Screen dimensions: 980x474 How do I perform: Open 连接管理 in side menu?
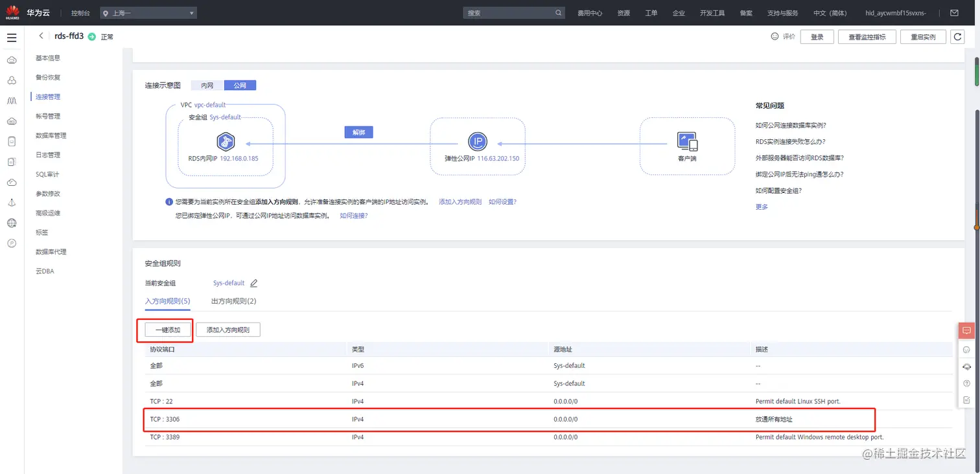[x=48, y=96]
